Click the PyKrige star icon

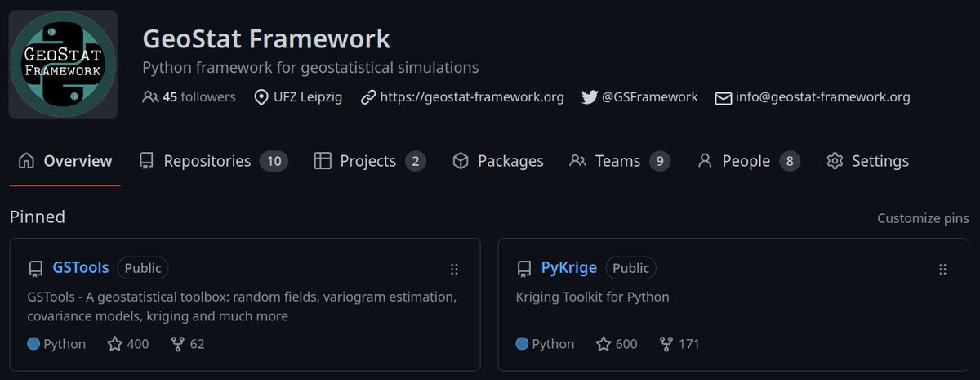coord(604,344)
